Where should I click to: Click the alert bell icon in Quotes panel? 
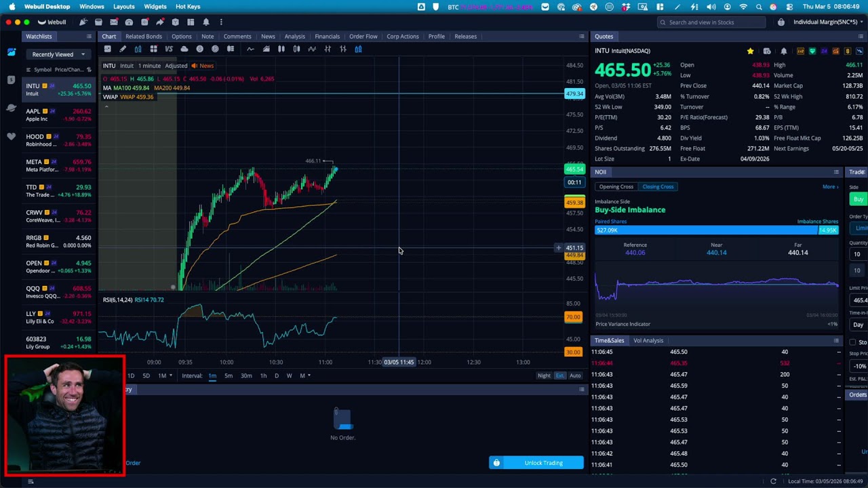(x=784, y=51)
